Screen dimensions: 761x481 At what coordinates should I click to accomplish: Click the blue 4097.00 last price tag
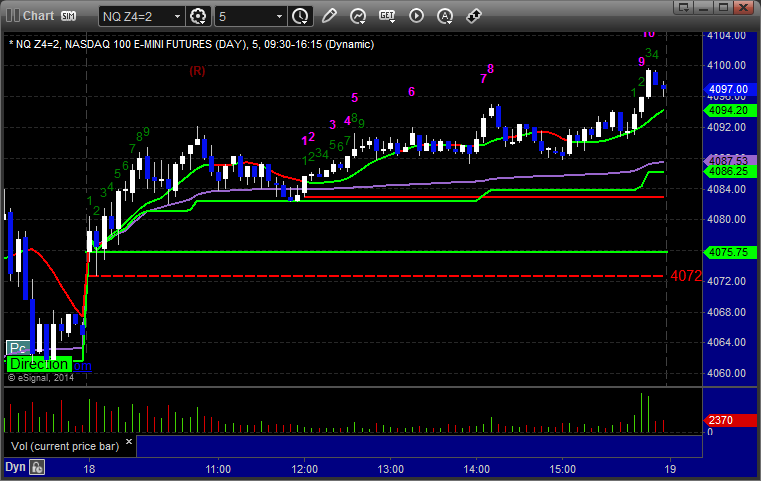[x=729, y=89]
